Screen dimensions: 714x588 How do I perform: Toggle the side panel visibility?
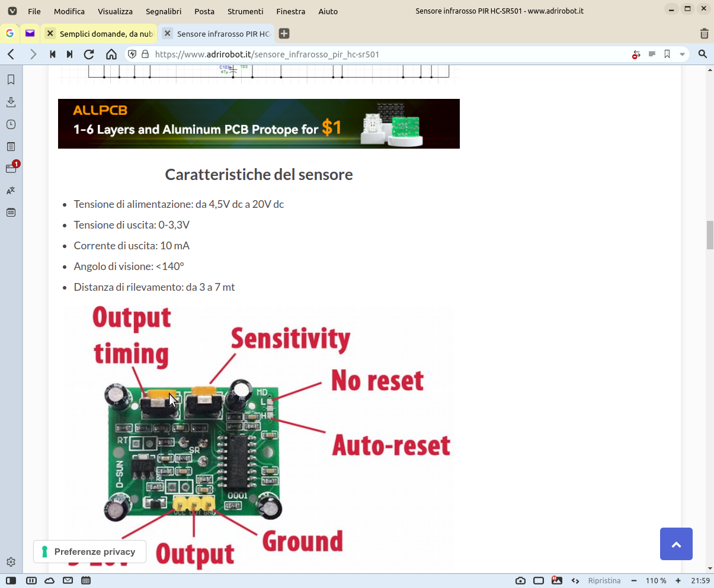pos(11,581)
